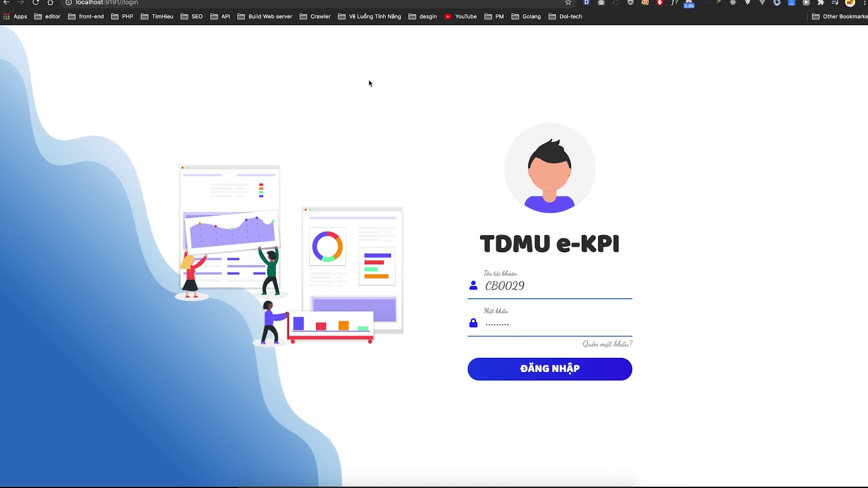
Task: Click the red hand blocker extension icon
Action: point(660,3)
